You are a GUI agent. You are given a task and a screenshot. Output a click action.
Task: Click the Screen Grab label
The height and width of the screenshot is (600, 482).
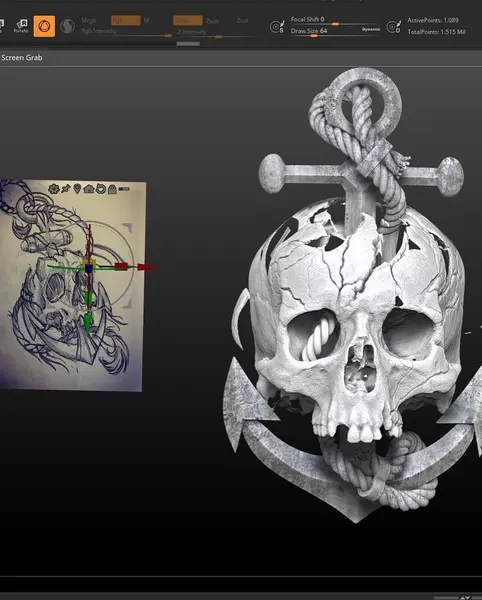coord(22,58)
